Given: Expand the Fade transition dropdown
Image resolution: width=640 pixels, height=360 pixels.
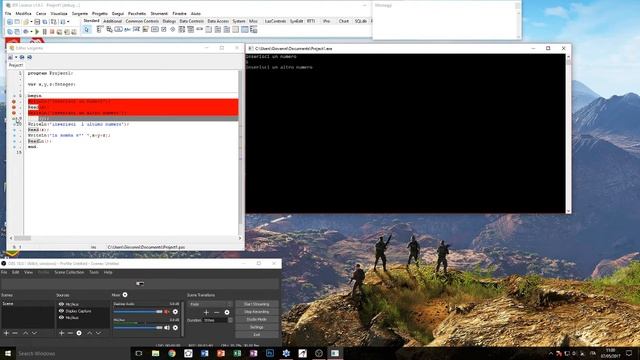Looking at the screenshot, I should (211, 304).
